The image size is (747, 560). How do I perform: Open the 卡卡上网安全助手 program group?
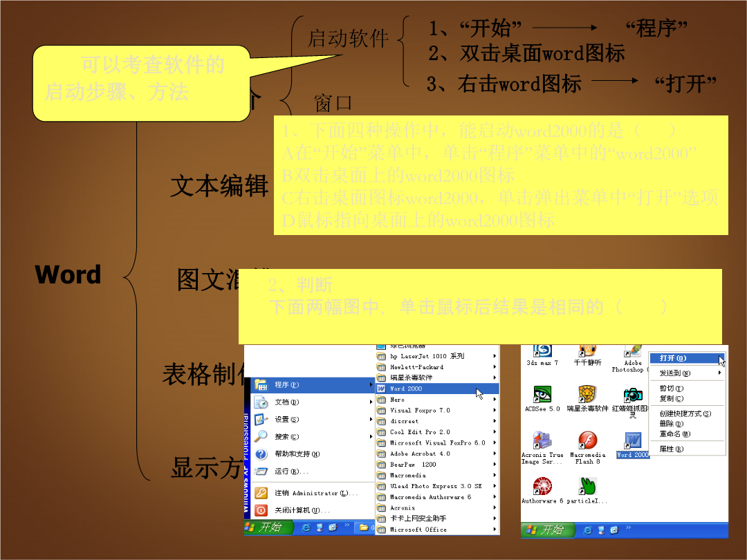pos(437,518)
